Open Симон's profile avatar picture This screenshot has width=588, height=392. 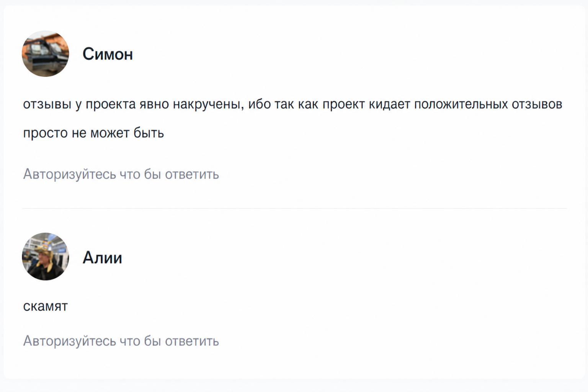point(45,54)
